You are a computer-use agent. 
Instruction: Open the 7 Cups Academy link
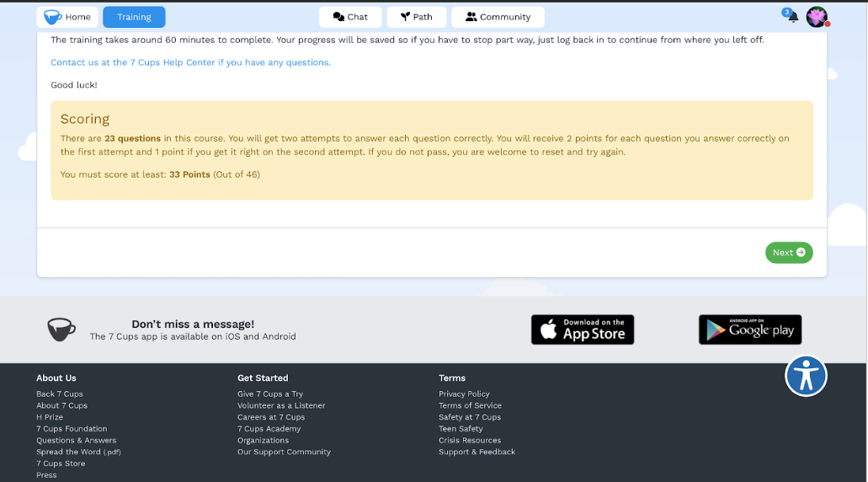(269, 429)
